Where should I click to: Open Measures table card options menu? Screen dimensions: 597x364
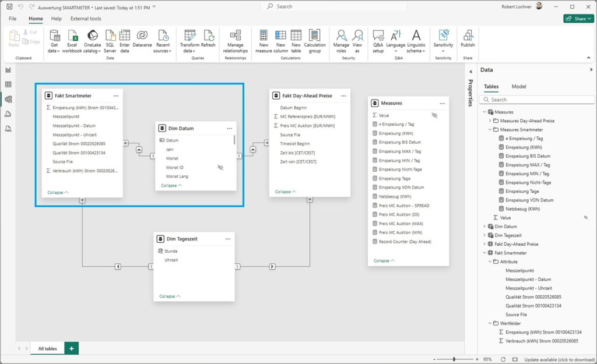tap(442, 103)
